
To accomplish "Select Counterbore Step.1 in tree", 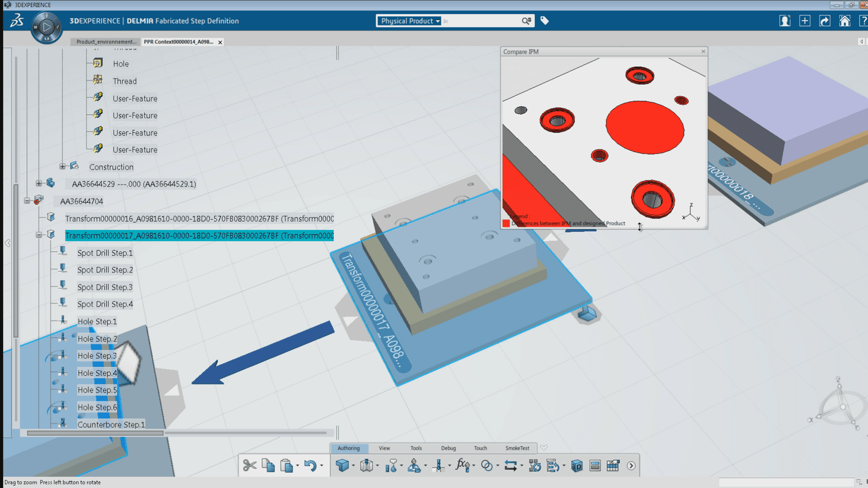I will pos(111,425).
